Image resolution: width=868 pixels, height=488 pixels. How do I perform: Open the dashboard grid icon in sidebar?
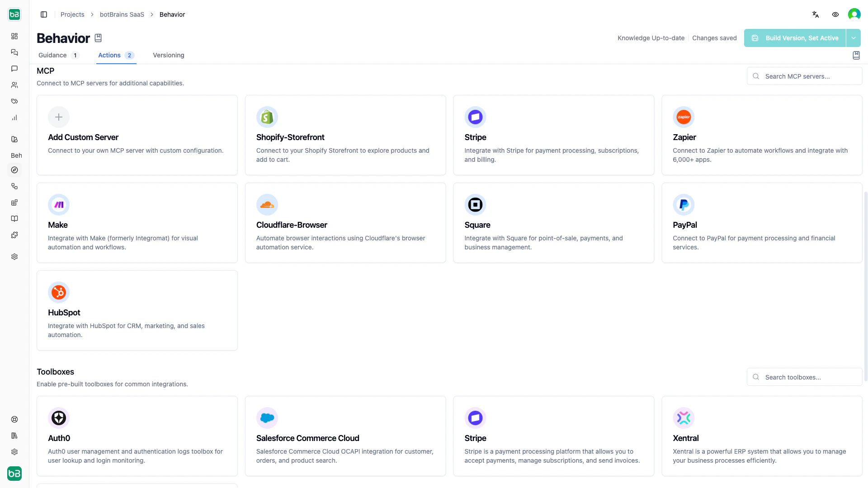[x=14, y=36]
